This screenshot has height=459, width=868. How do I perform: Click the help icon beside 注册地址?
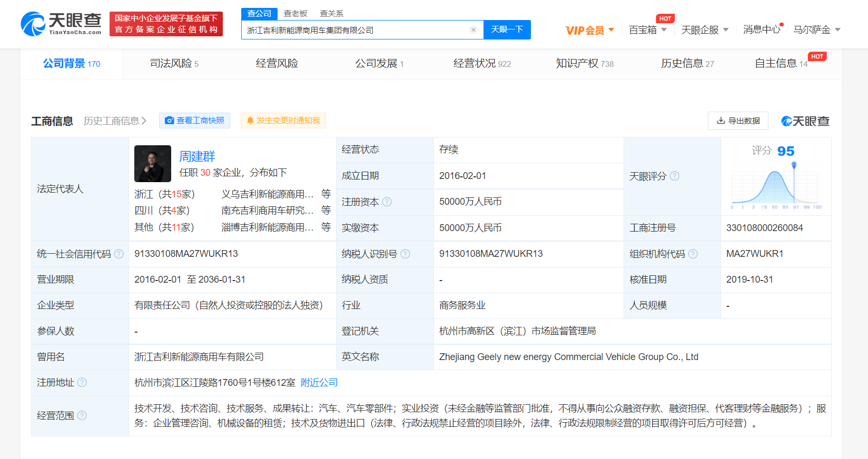(x=82, y=383)
